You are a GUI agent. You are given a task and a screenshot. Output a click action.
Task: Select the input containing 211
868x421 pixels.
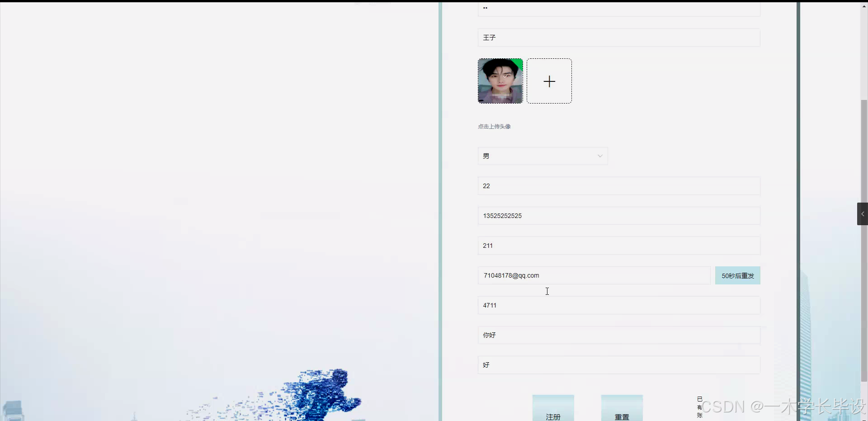click(x=618, y=246)
